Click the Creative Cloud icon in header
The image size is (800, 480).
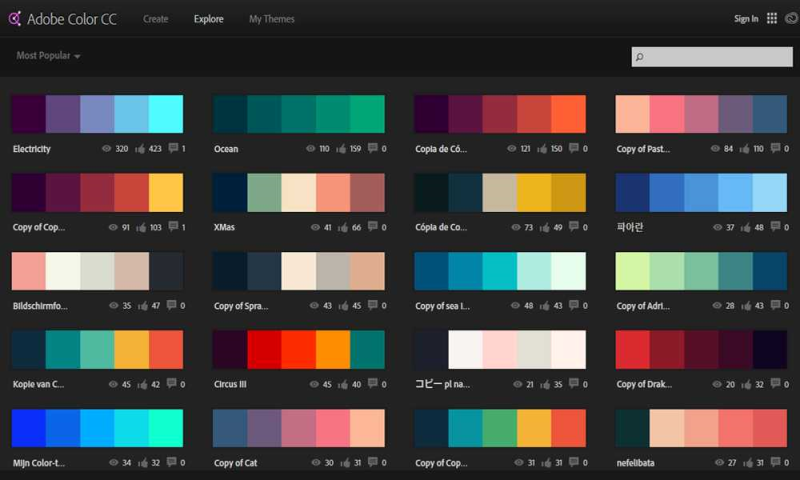(791, 18)
